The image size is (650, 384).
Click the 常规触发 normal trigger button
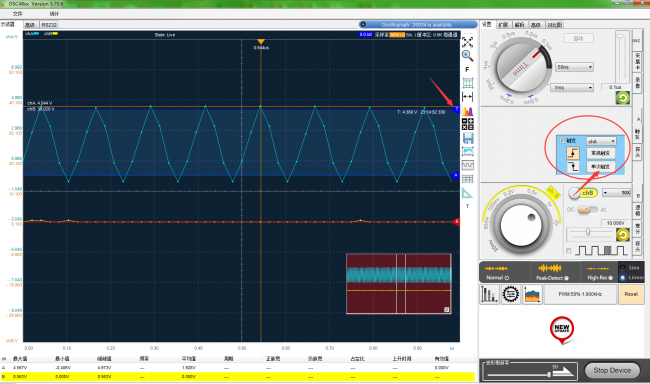pyautogui.click(x=601, y=153)
